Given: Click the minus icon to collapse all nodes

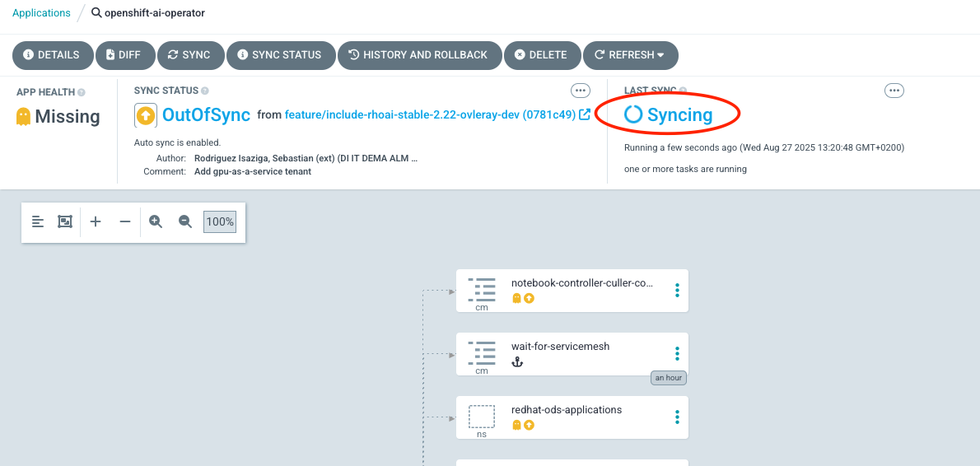Looking at the screenshot, I should pyautogui.click(x=125, y=221).
